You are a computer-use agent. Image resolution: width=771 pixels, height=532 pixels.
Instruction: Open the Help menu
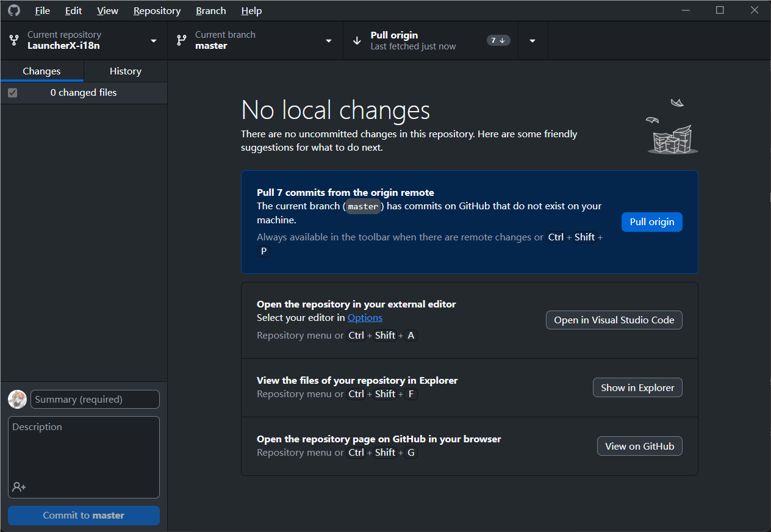pyautogui.click(x=251, y=10)
